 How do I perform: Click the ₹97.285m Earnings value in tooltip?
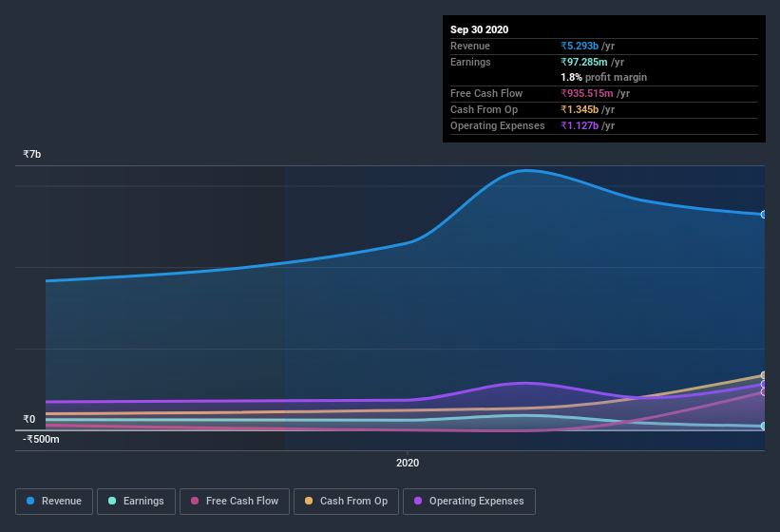coord(584,62)
